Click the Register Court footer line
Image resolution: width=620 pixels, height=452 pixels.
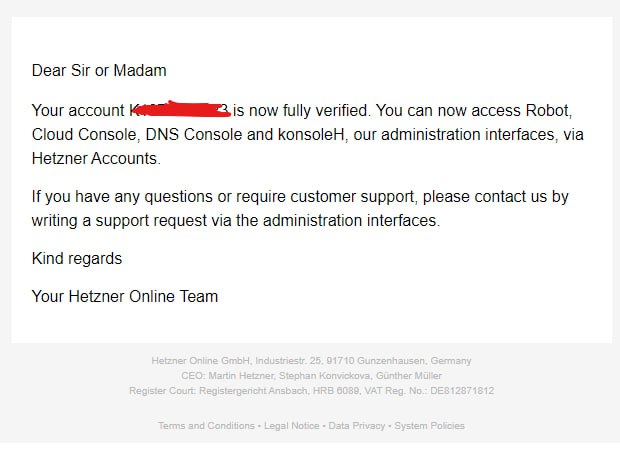pos(311,391)
